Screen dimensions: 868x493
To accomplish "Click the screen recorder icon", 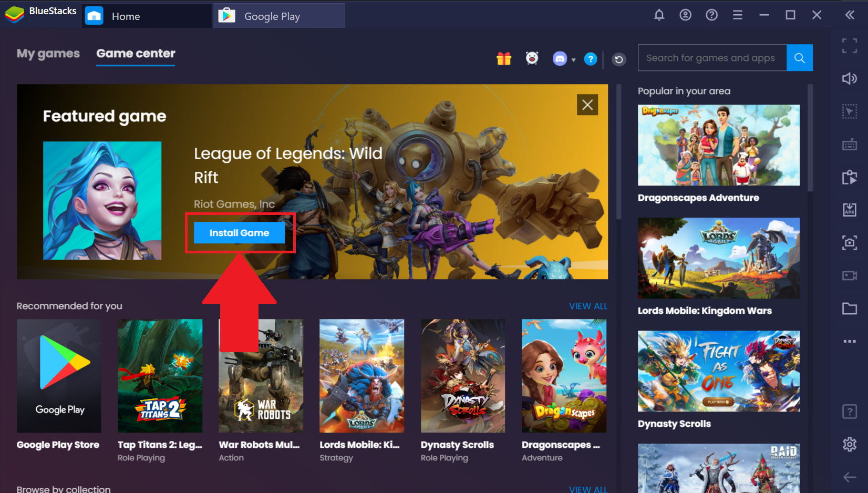I will tap(850, 275).
